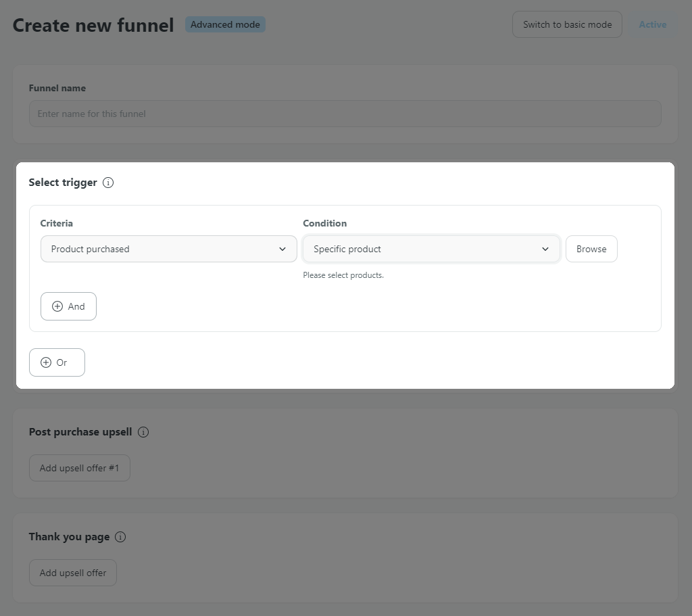Click the Create new funnel heading
This screenshot has width=692, height=616.
point(93,25)
